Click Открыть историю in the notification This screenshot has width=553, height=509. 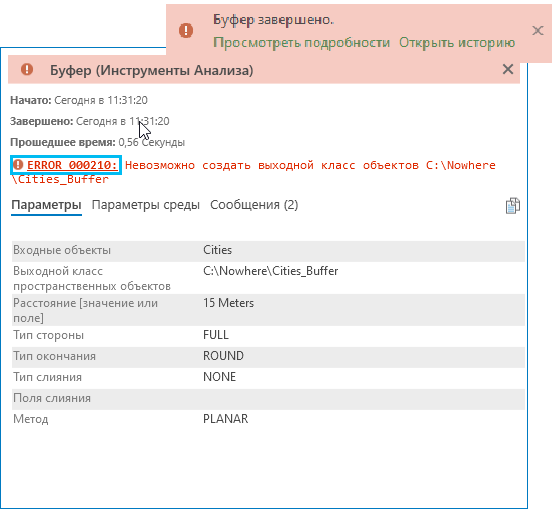pyautogui.click(x=457, y=43)
